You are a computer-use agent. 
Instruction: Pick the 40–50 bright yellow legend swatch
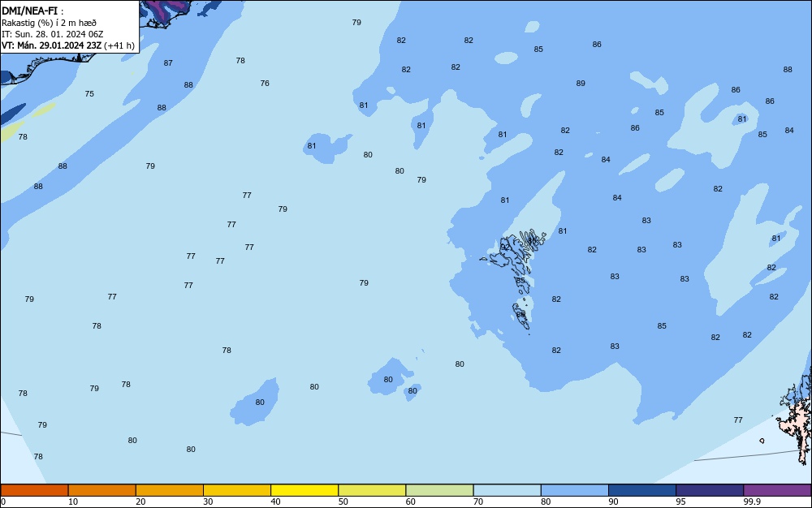click(304, 490)
